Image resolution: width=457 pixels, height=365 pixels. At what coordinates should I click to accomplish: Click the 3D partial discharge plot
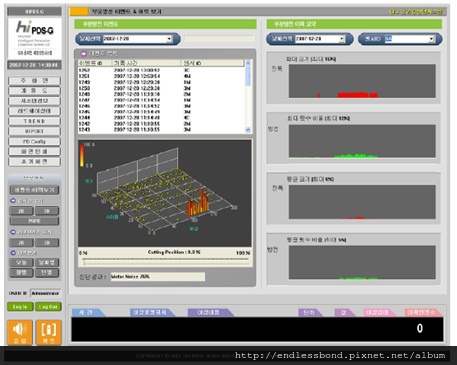coord(165,193)
